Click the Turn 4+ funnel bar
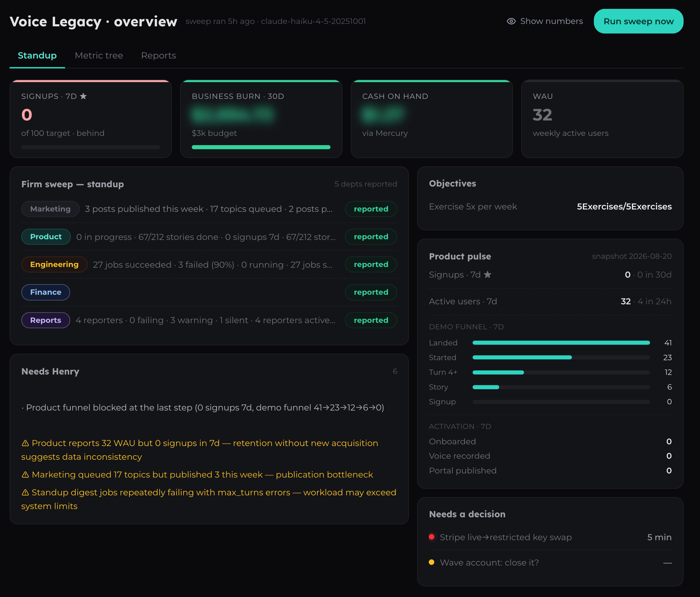This screenshot has width=700, height=597. pyautogui.click(x=561, y=372)
